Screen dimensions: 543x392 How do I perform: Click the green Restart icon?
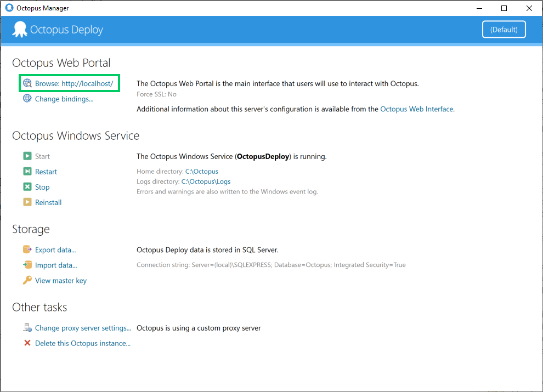click(27, 171)
